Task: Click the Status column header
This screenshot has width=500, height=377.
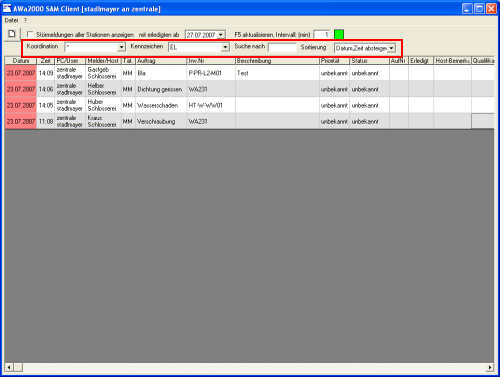Action: tap(369, 61)
